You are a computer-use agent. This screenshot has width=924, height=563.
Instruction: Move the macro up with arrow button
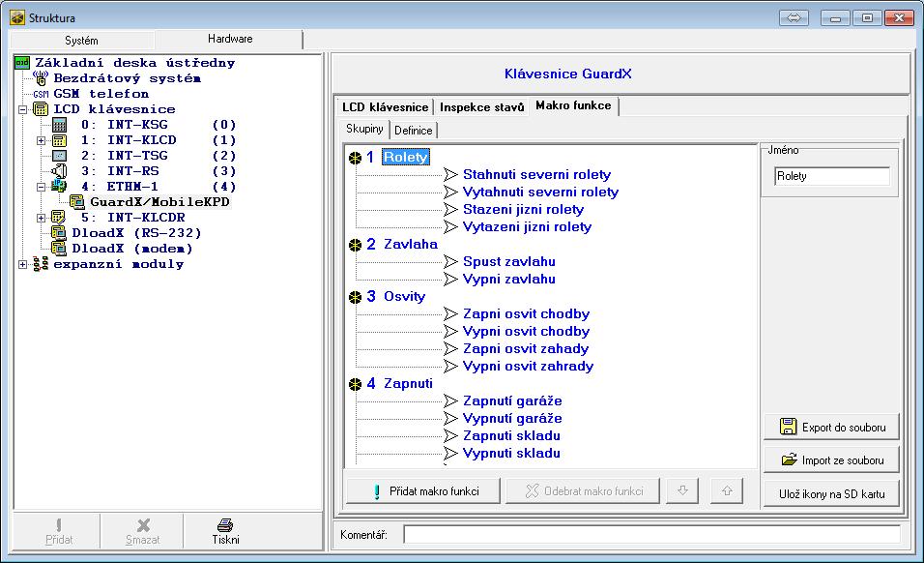click(727, 491)
